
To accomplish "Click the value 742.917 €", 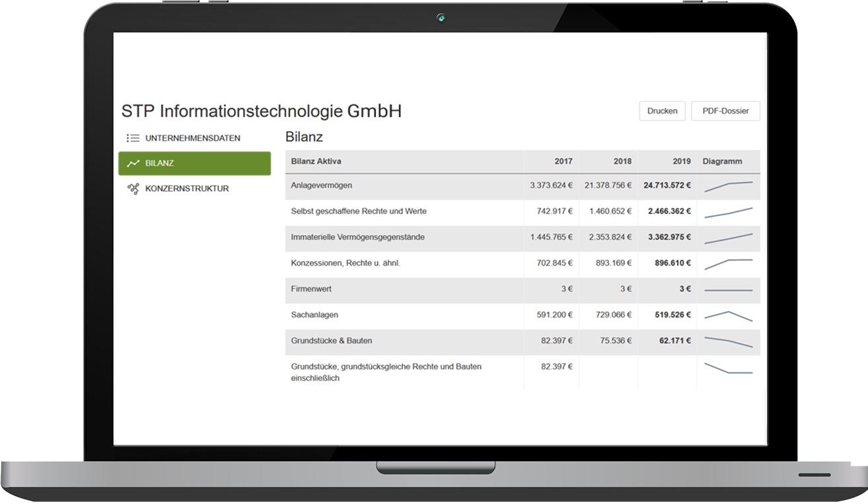I will click(x=554, y=211).
